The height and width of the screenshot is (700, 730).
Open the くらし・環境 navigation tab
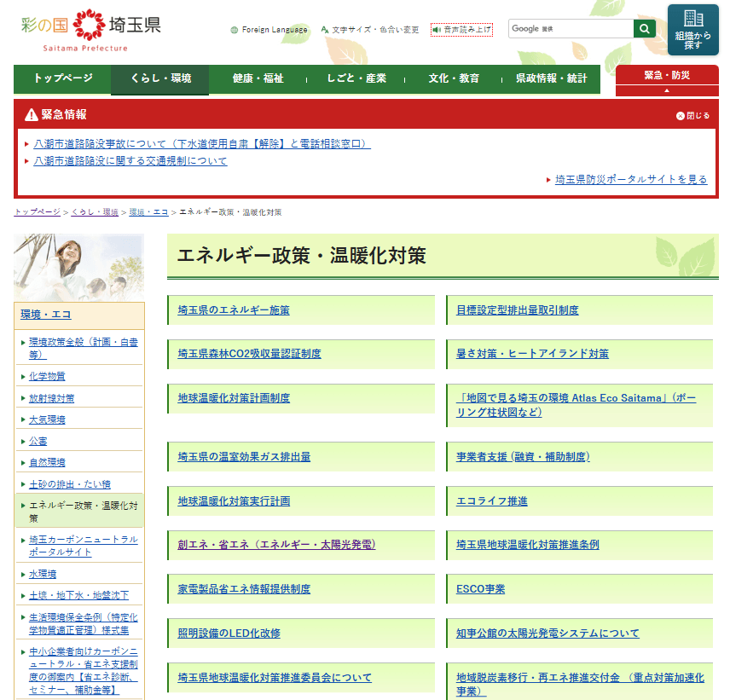[x=160, y=78]
